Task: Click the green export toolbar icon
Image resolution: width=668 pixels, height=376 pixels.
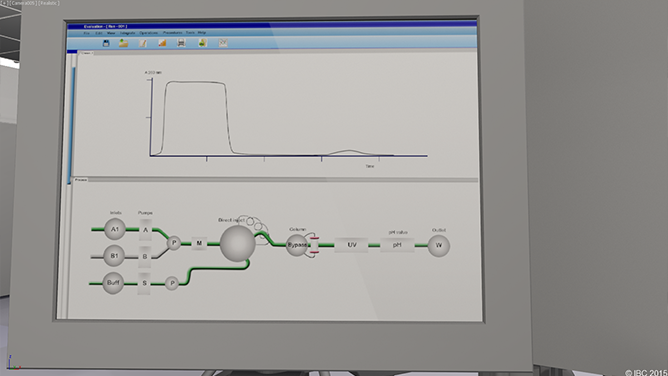Action: click(x=202, y=43)
